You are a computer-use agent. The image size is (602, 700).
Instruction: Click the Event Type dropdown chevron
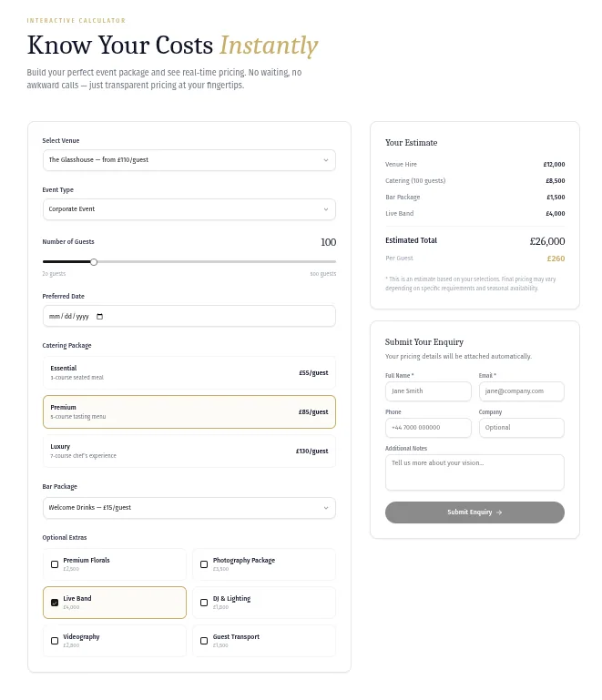coord(326,209)
